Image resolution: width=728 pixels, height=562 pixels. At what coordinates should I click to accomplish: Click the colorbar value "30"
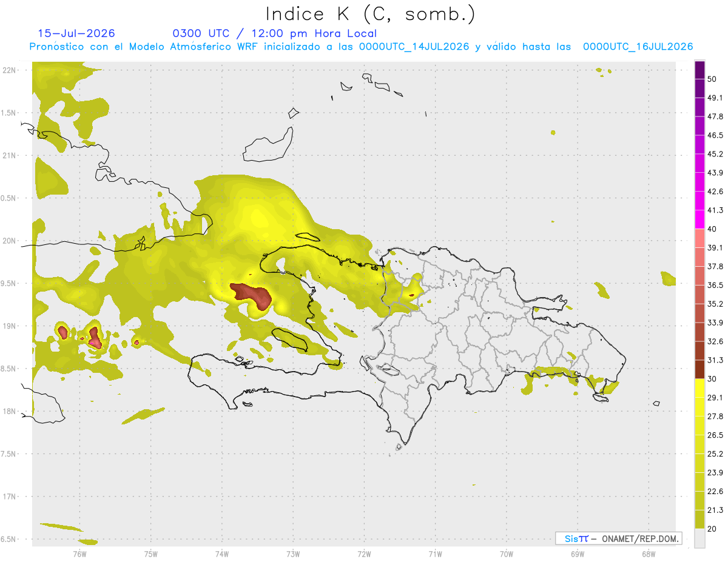click(712, 379)
